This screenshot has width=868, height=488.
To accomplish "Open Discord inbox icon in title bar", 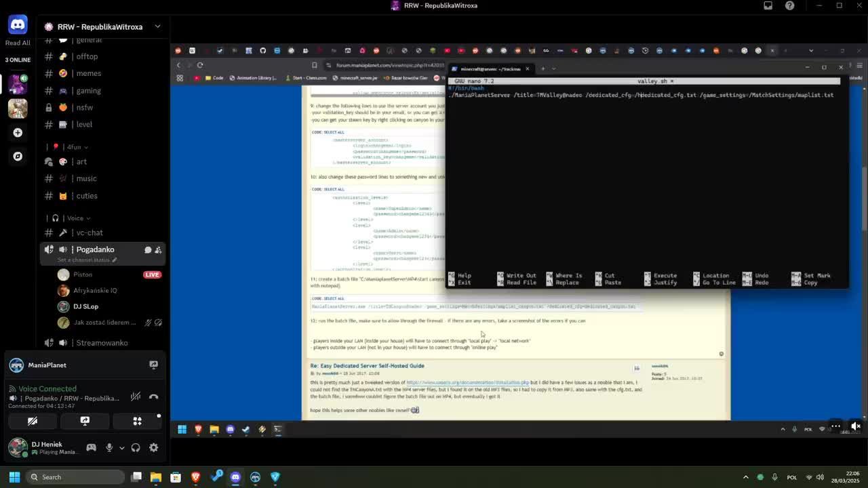I will [x=768, y=5].
